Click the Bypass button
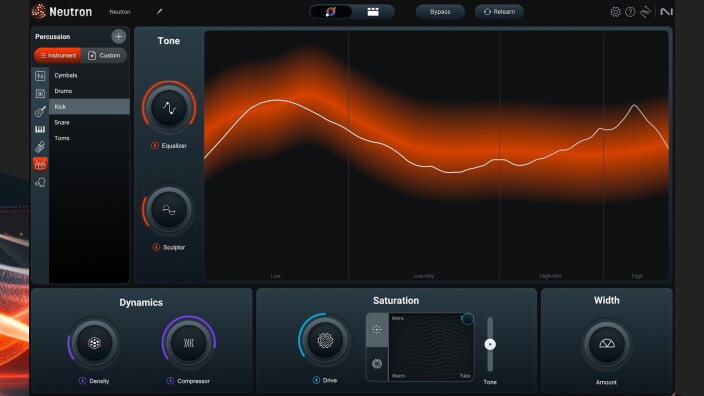This screenshot has height=396, width=704. tap(440, 12)
